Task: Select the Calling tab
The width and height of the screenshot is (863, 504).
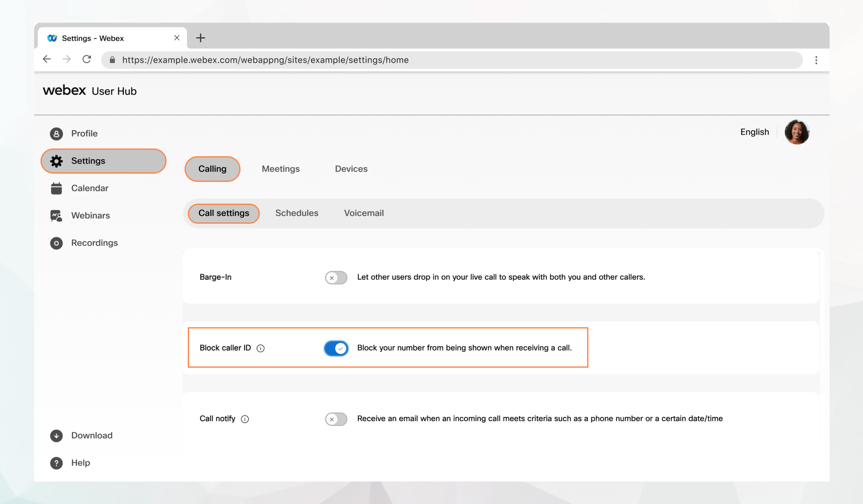Action: pyautogui.click(x=213, y=169)
